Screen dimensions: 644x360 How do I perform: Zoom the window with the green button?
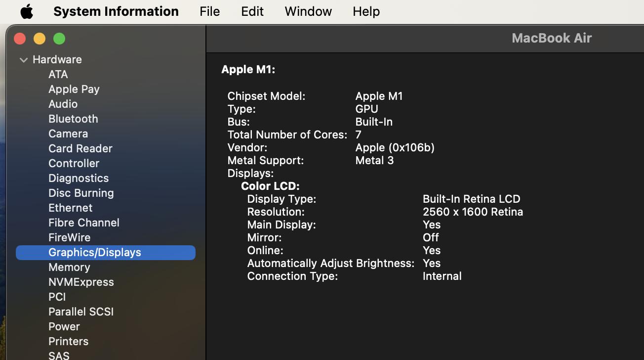[59, 39]
